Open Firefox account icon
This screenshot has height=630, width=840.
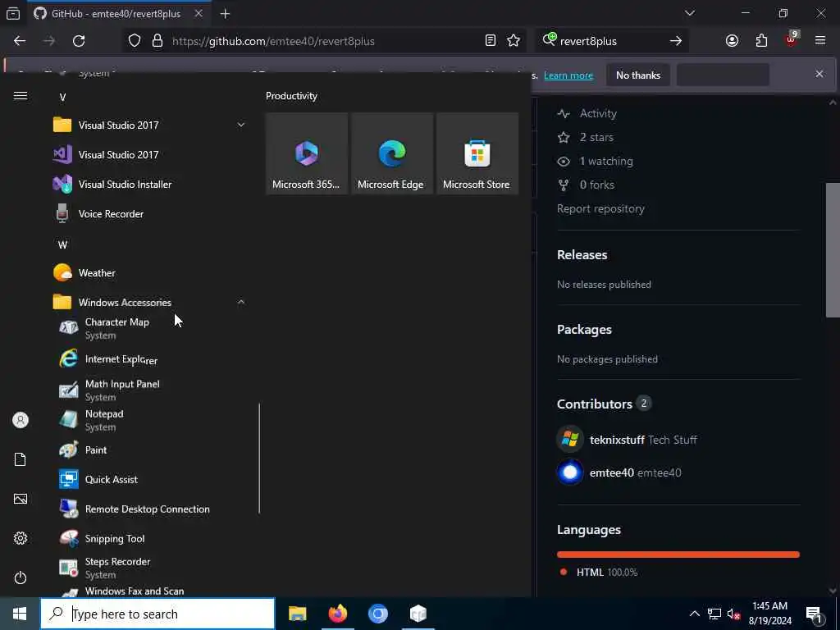[x=732, y=41]
